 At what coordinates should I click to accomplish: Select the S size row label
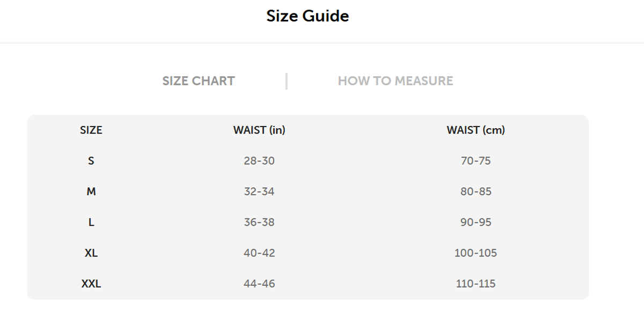coord(91,161)
